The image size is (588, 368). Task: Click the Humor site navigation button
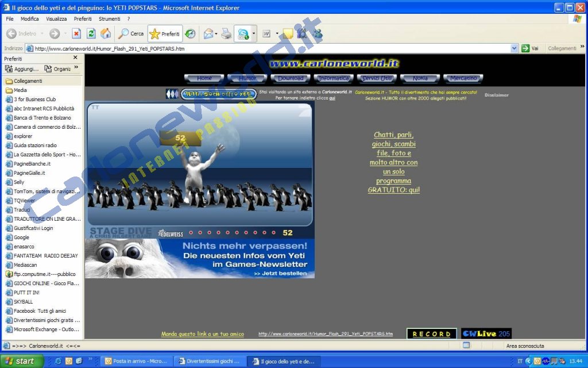[x=247, y=78]
